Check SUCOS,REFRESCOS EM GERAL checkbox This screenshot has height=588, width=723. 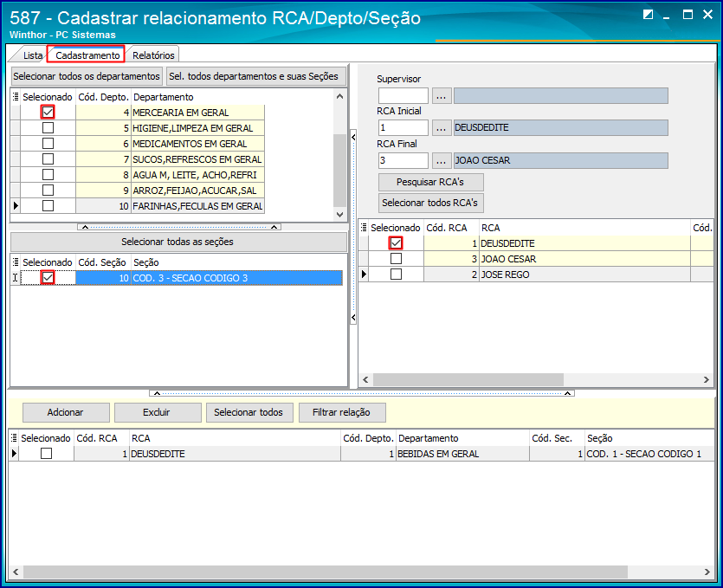click(x=48, y=159)
